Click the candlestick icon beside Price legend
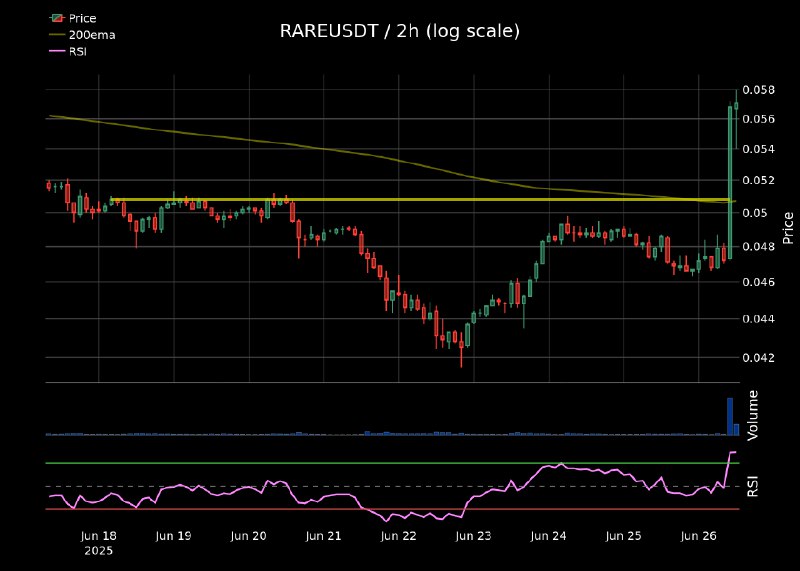Image resolution: width=800 pixels, height=571 pixels. pos(57,18)
